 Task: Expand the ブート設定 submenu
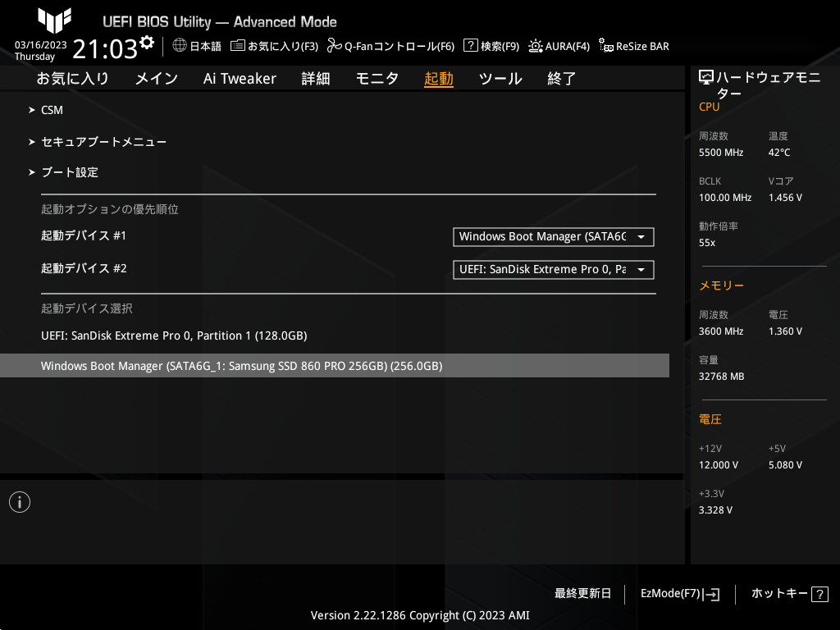point(64,172)
